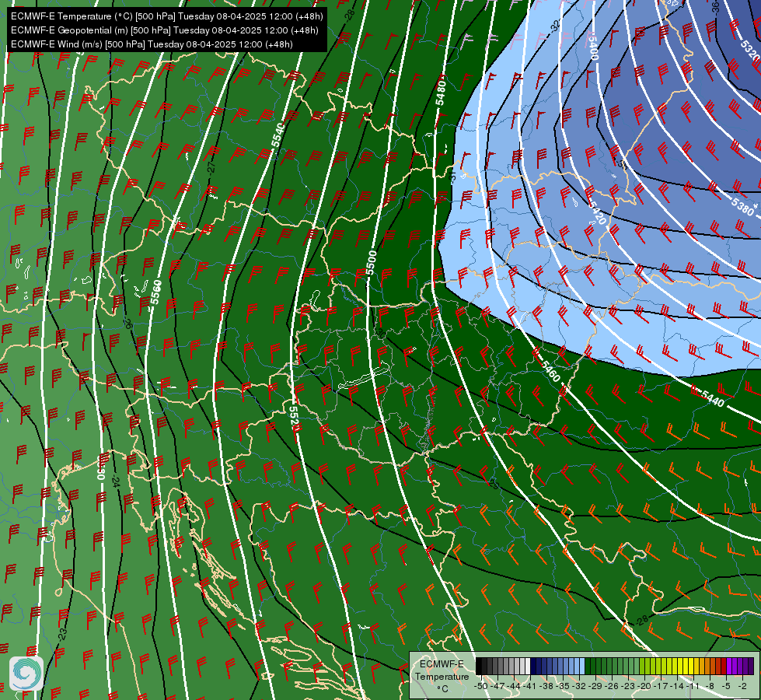Screen dimensions: 761x700
Task: Click the -29 tick label in legend
Action: click(595, 686)
